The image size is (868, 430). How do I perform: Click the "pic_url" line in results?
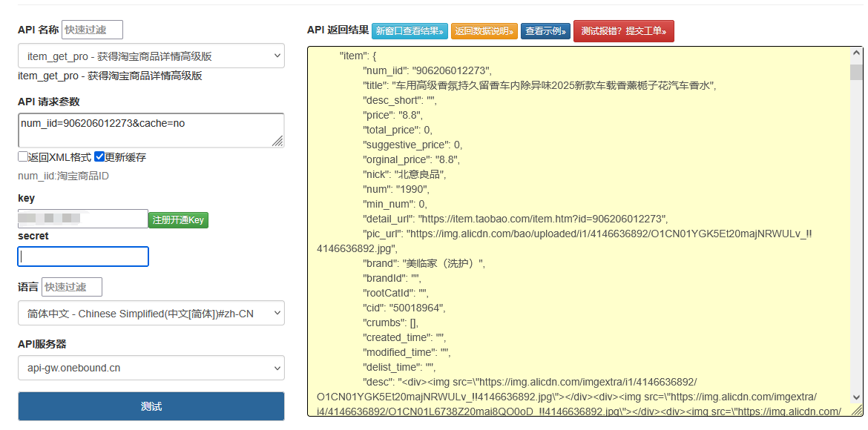click(x=565, y=241)
